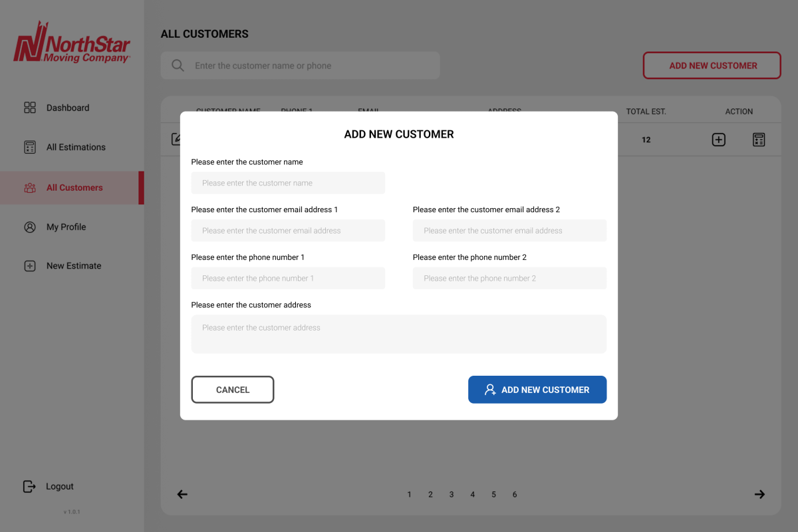
Task: Click the New Estimate plus icon
Action: [x=30, y=266]
